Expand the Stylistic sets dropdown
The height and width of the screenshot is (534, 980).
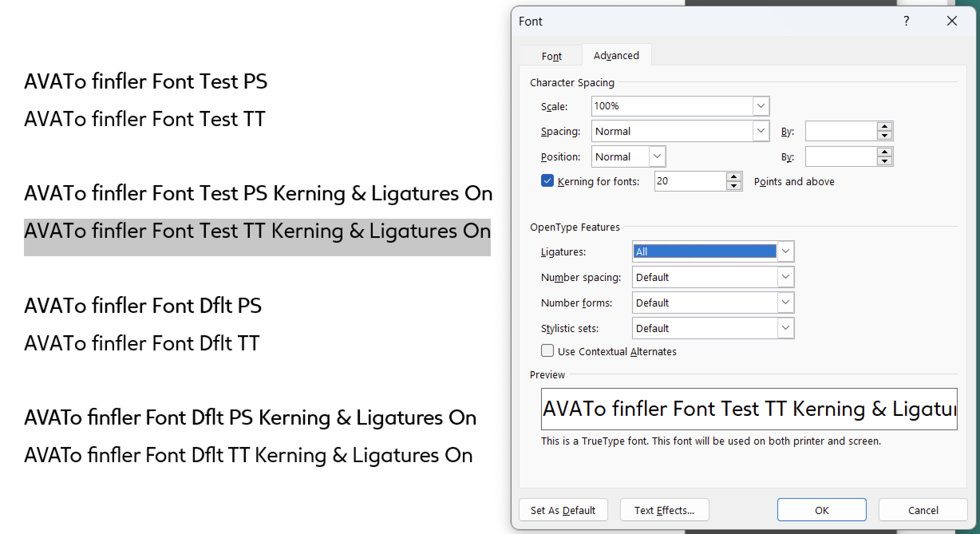tap(785, 328)
